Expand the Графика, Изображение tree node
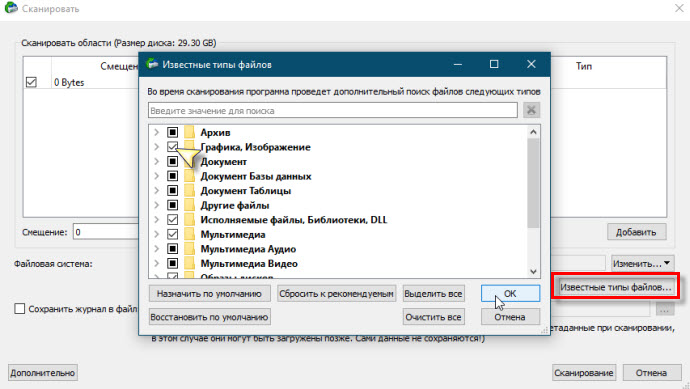The image size is (690, 389). click(x=156, y=147)
